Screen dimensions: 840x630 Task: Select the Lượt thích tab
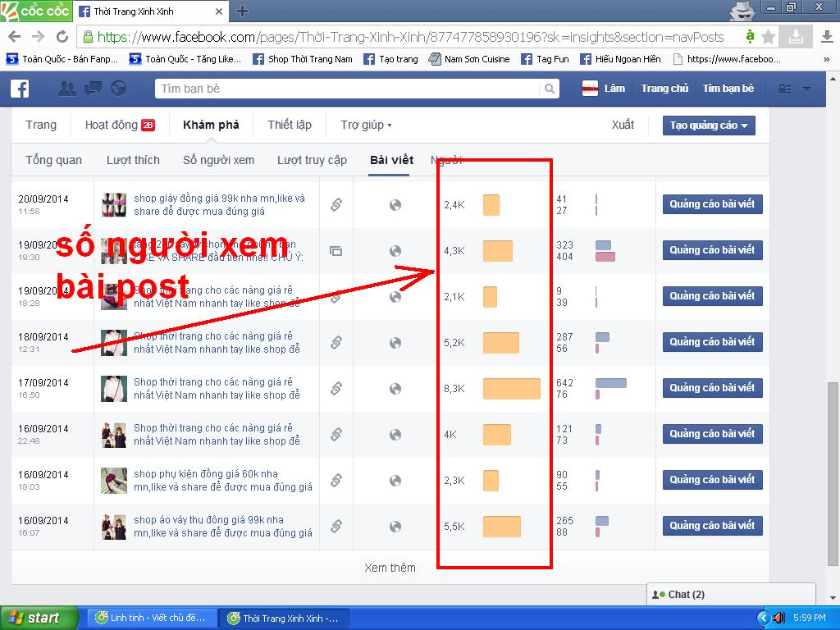click(133, 160)
